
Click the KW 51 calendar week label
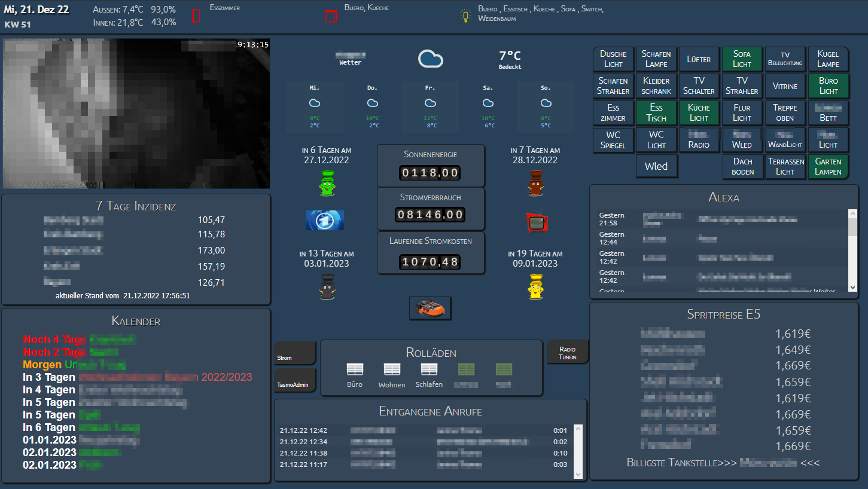(x=17, y=25)
